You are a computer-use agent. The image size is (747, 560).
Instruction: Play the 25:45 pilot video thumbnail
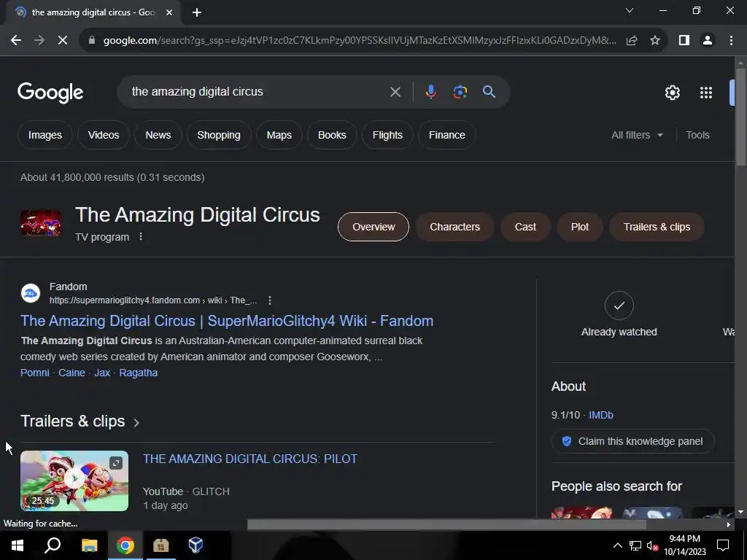click(x=74, y=481)
